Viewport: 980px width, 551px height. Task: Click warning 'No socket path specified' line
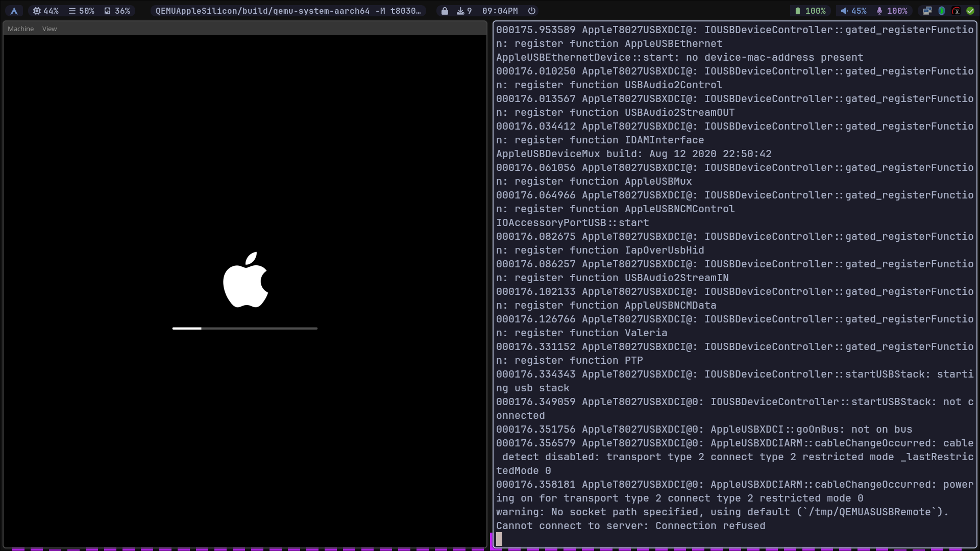point(722,512)
